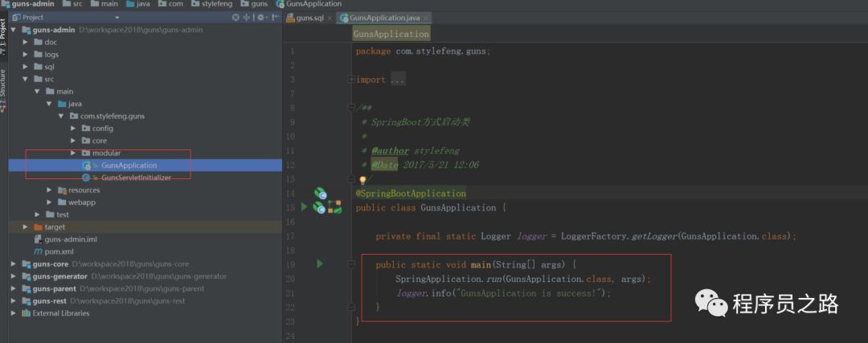Viewport: 868px width, 343px height.
Task: Select pom.xml in the project tree
Action: [59, 251]
